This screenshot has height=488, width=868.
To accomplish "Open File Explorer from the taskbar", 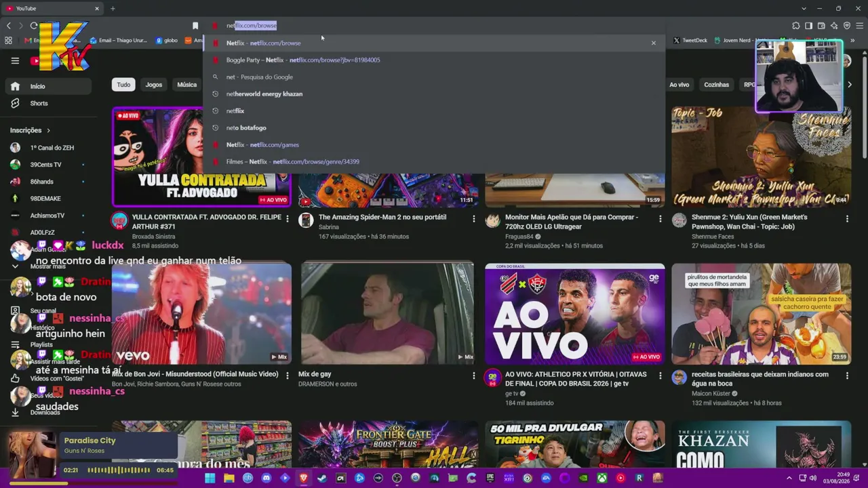I will [229, 478].
